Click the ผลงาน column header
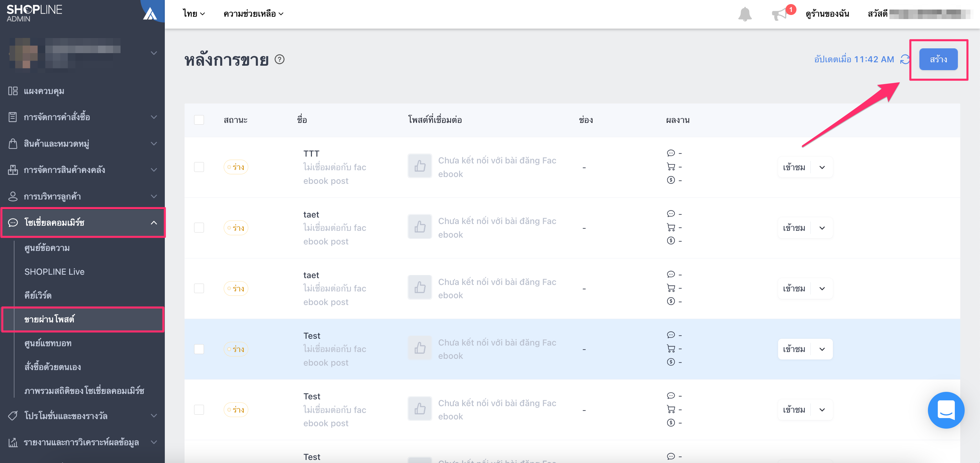 [x=678, y=120]
